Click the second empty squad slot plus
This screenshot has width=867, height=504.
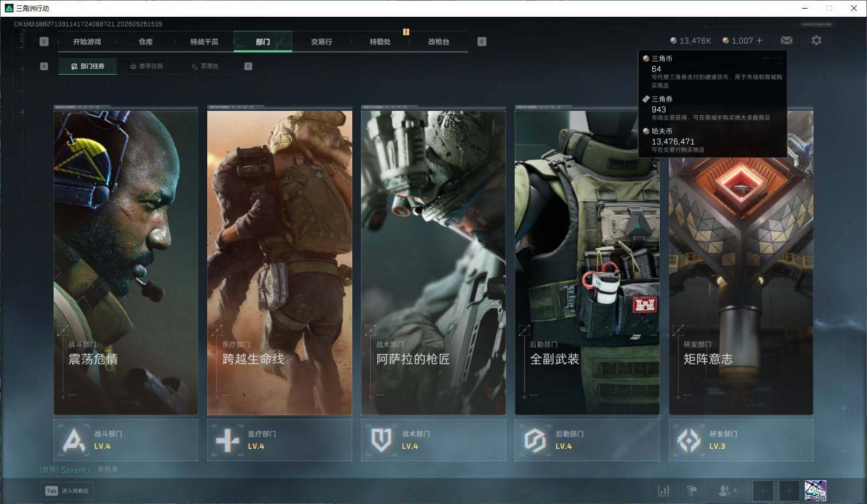pos(789,491)
